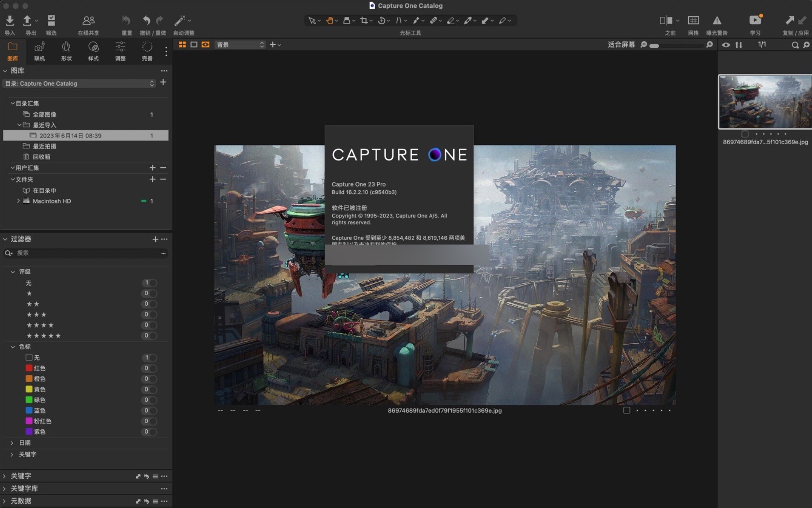Click the filter search (搜索) field
The image size is (812, 508).
86,253
